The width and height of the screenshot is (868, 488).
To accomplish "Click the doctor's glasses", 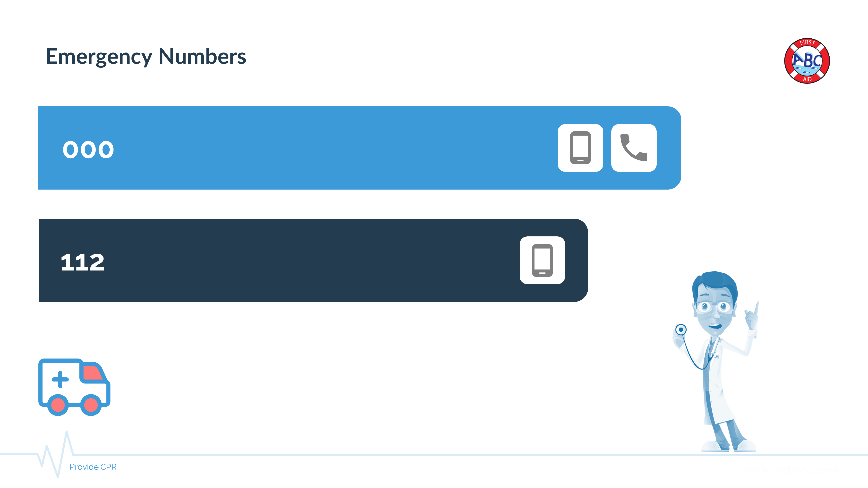I will pyautogui.click(x=714, y=307).
